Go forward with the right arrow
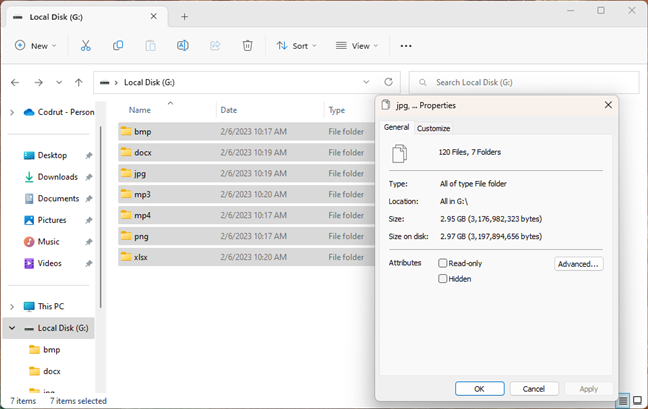648x409 pixels. point(38,82)
